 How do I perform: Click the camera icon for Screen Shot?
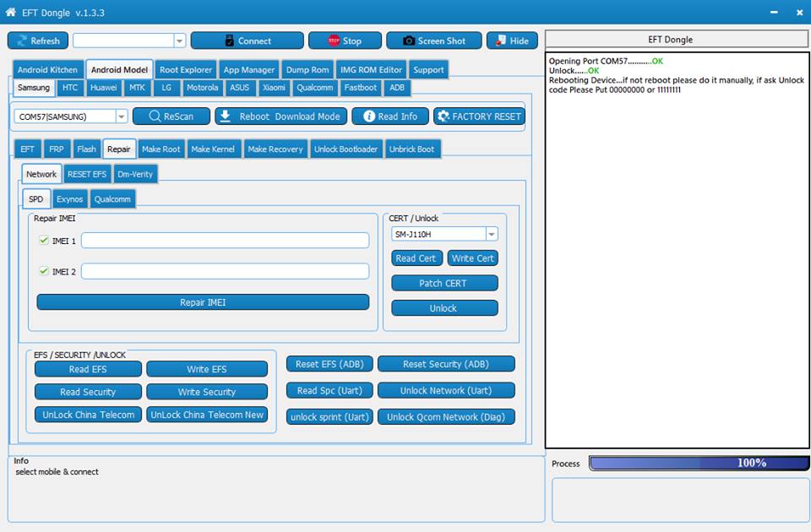pyautogui.click(x=409, y=41)
